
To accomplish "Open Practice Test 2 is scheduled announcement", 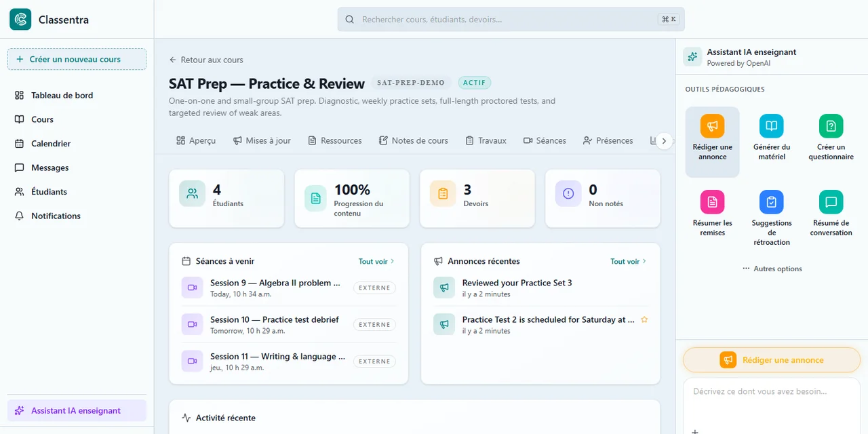I will coord(540,324).
